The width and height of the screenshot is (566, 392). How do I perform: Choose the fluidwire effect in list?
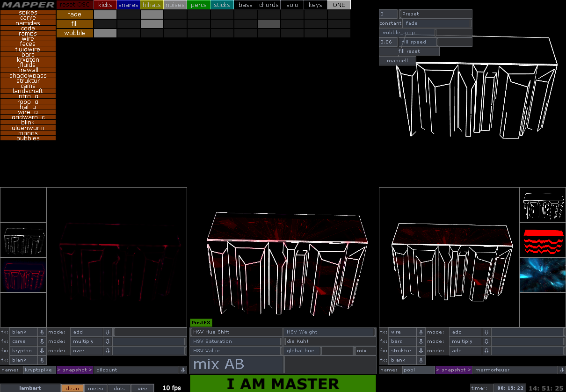click(x=28, y=49)
